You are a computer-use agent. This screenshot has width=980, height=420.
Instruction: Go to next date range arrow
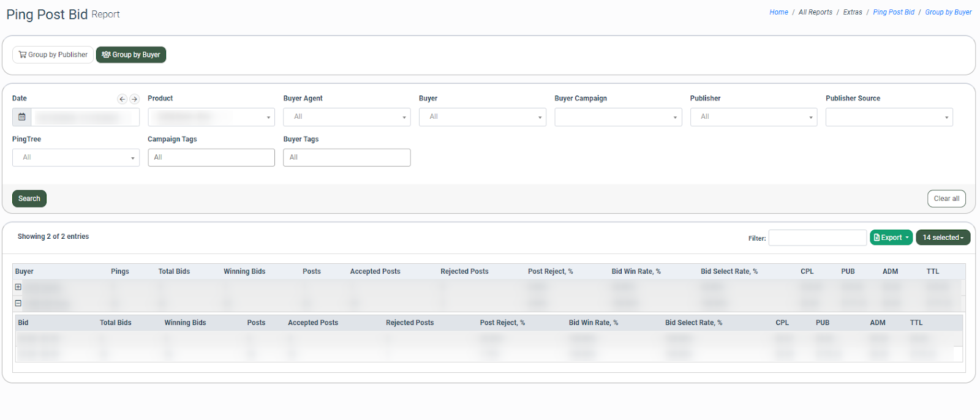click(x=134, y=99)
